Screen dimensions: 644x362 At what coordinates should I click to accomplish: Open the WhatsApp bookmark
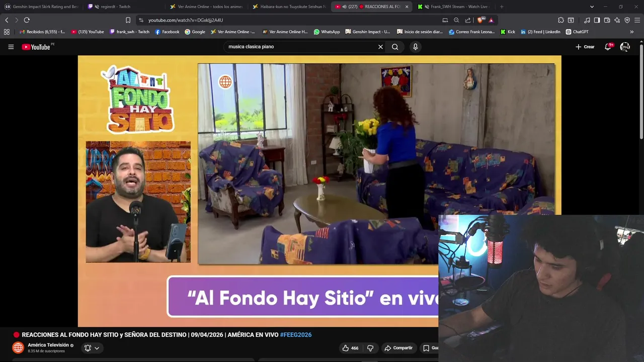(x=327, y=32)
